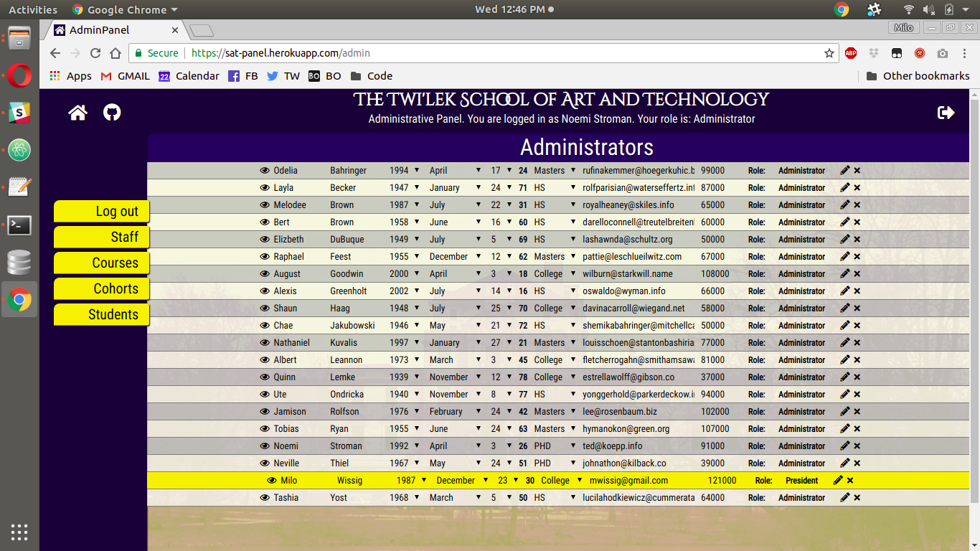
Task: Go to the Cohorts section
Action: (102, 288)
